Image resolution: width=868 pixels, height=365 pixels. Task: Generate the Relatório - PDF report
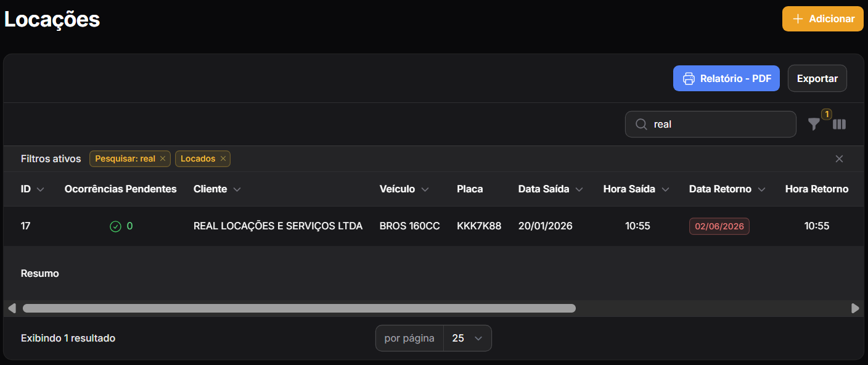(x=727, y=79)
